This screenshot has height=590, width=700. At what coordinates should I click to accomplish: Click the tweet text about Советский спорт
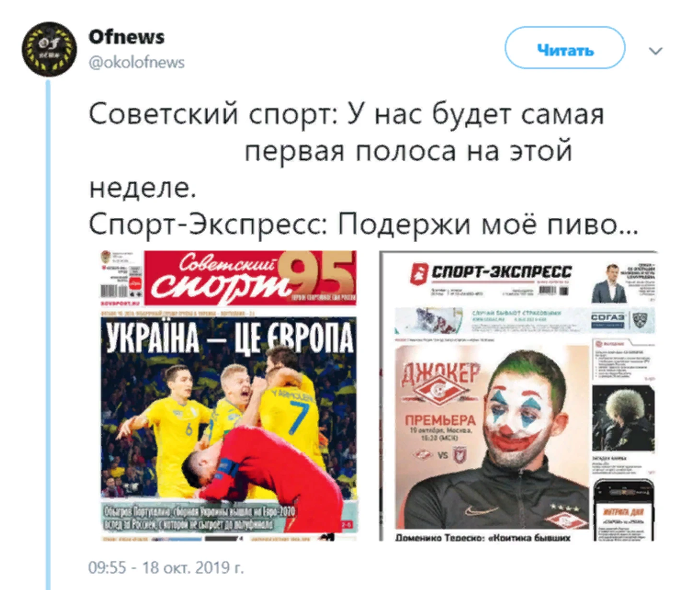coord(346,151)
